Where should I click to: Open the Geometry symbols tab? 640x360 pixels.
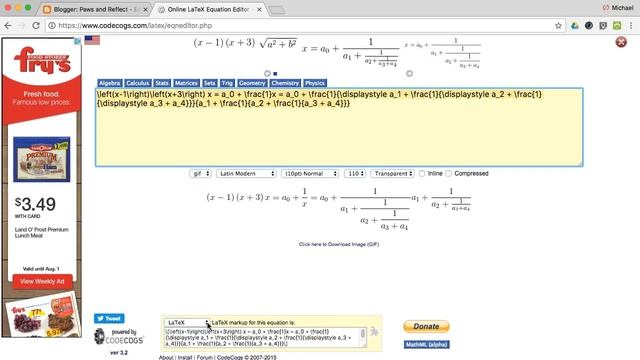point(252,83)
